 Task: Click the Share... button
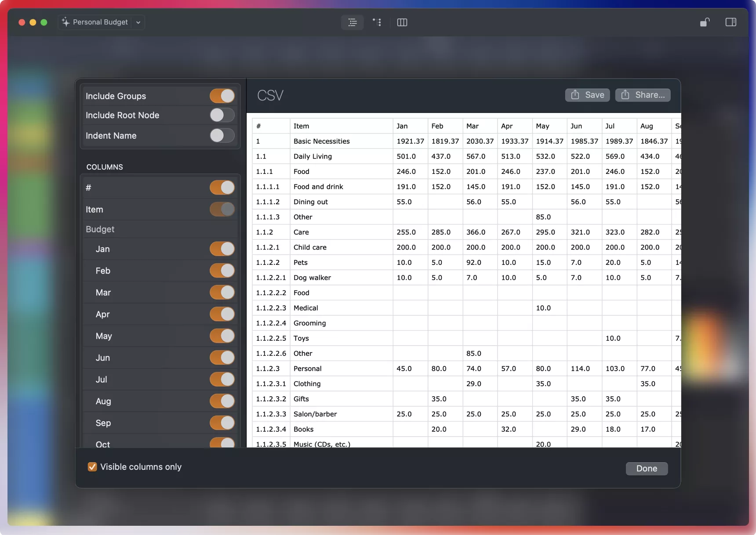point(643,95)
